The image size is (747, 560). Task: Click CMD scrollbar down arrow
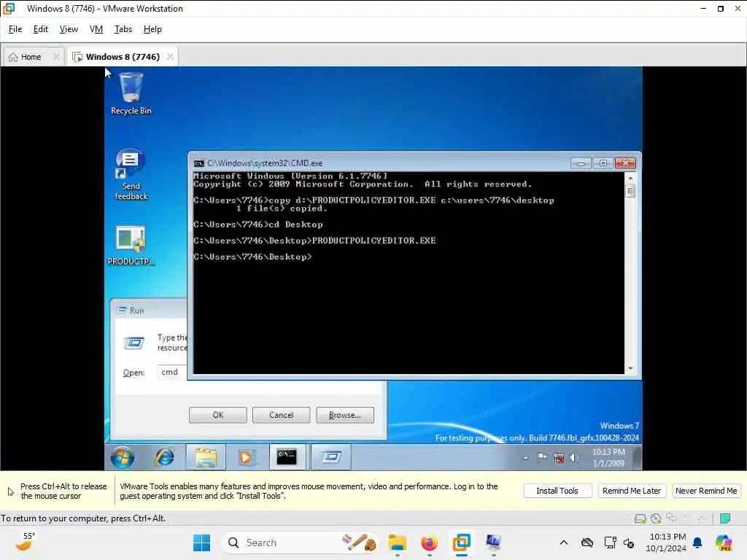pyautogui.click(x=630, y=368)
